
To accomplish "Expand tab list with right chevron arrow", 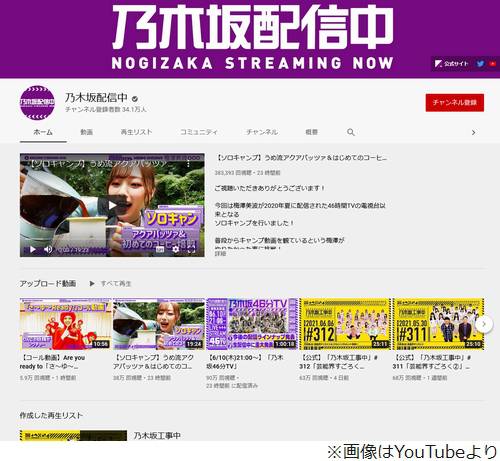I will tap(473, 133).
